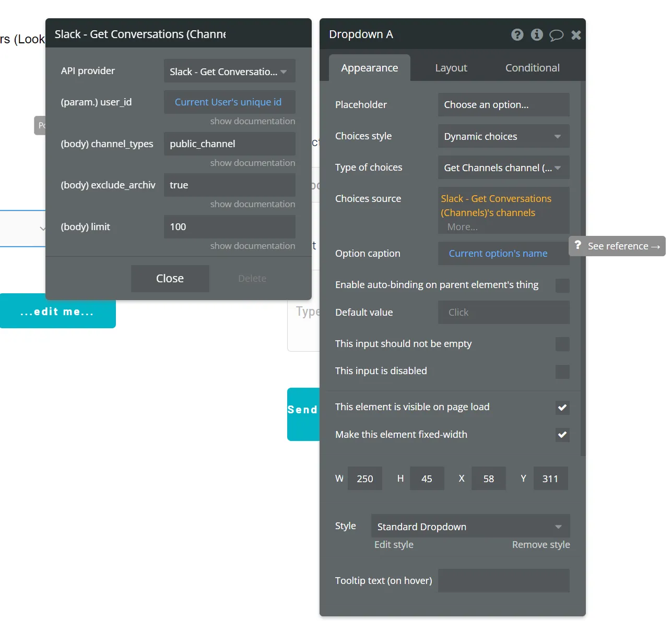Edit the Placeholder text field
This screenshot has height=621, width=672.
pyautogui.click(x=504, y=104)
